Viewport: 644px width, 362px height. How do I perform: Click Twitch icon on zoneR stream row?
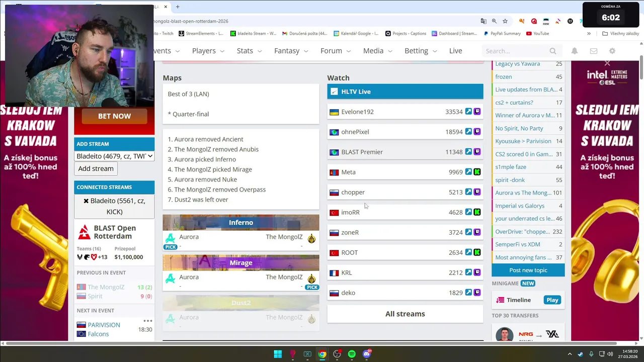477,232
